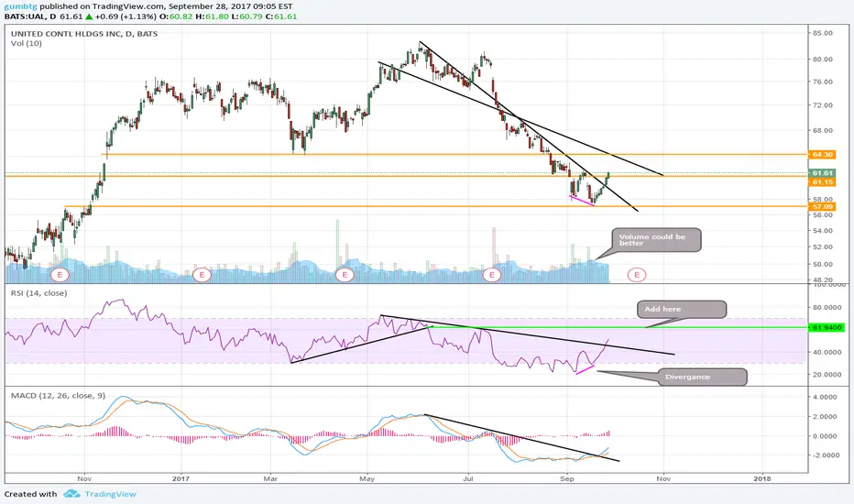
Task: Click the green 61.9400 RSI level label
Action: [x=827, y=327]
